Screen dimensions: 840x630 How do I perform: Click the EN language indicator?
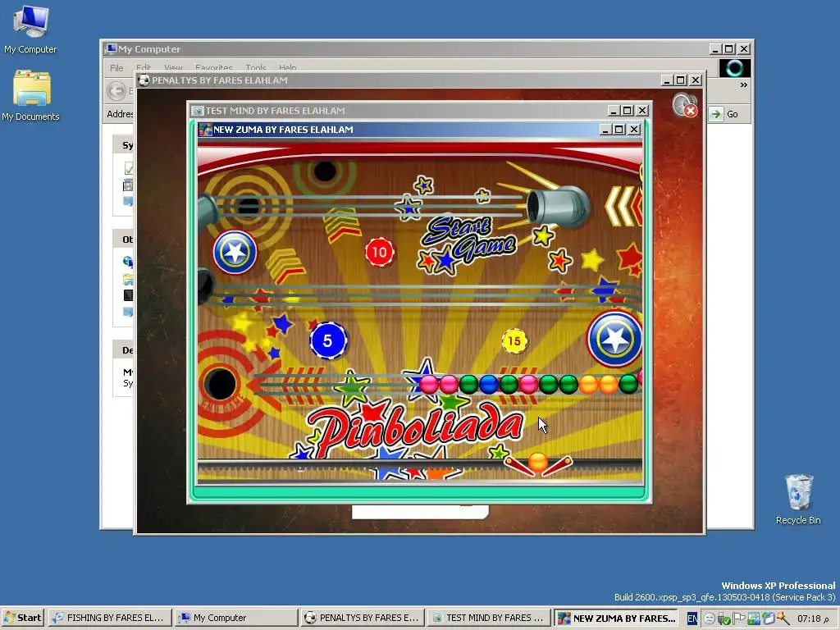click(x=692, y=619)
